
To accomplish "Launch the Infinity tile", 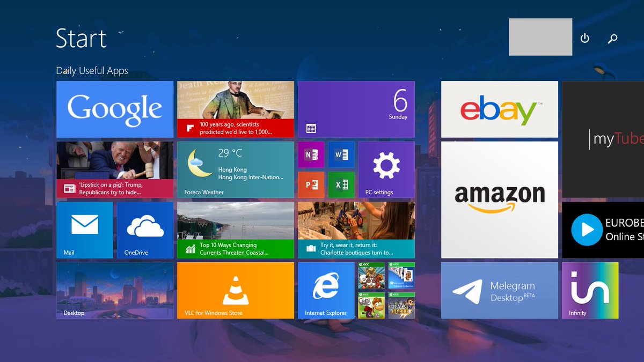I will point(590,290).
